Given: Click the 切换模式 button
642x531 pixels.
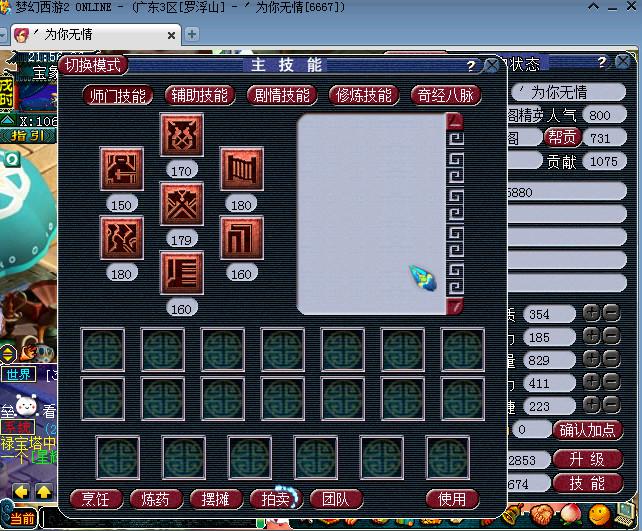Looking at the screenshot, I should point(93,65).
